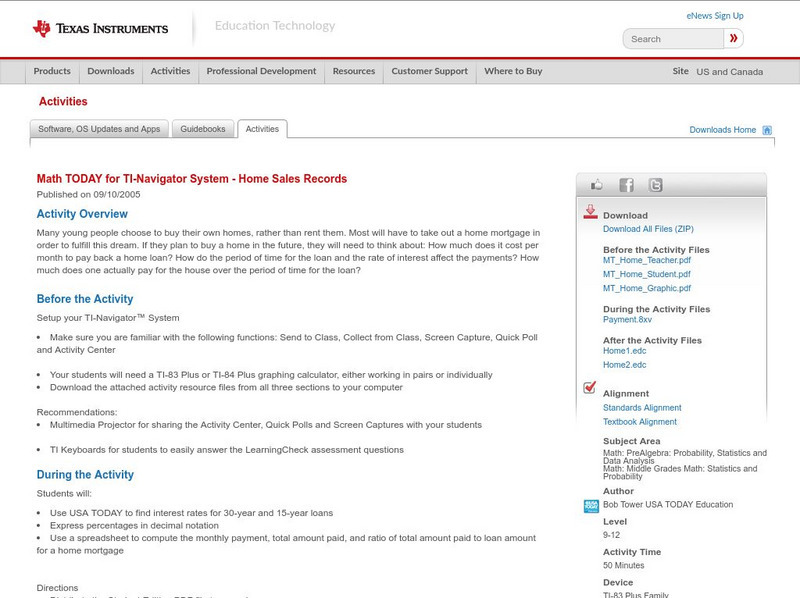Click the 50 Minutes activity time value
800x598 pixels.
pyautogui.click(x=623, y=565)
